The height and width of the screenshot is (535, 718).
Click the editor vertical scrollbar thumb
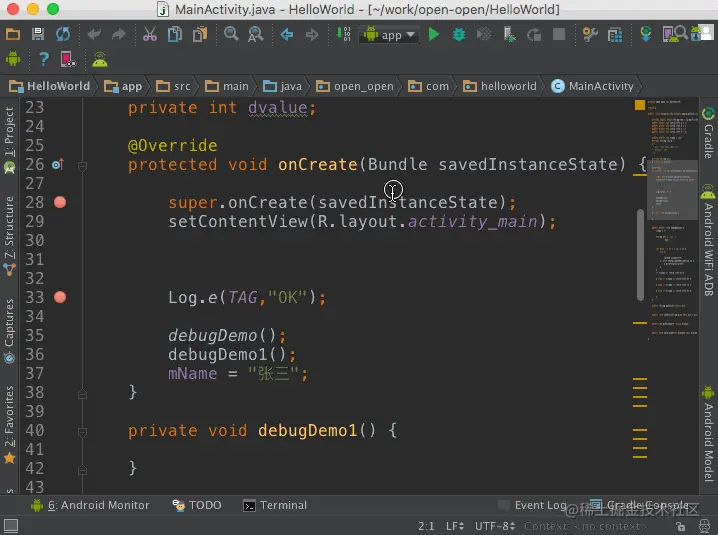pyautogui.click(x=640, y=255)
